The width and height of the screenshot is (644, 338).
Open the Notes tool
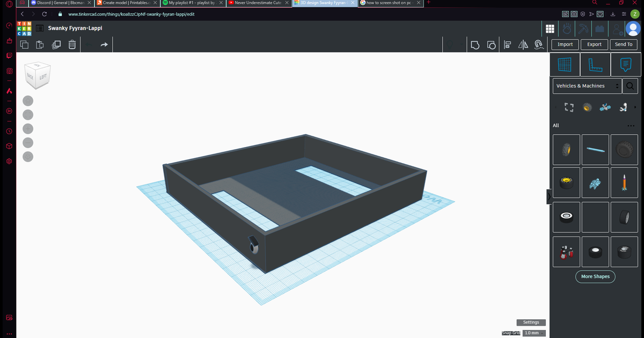click(x=627, y=64)
